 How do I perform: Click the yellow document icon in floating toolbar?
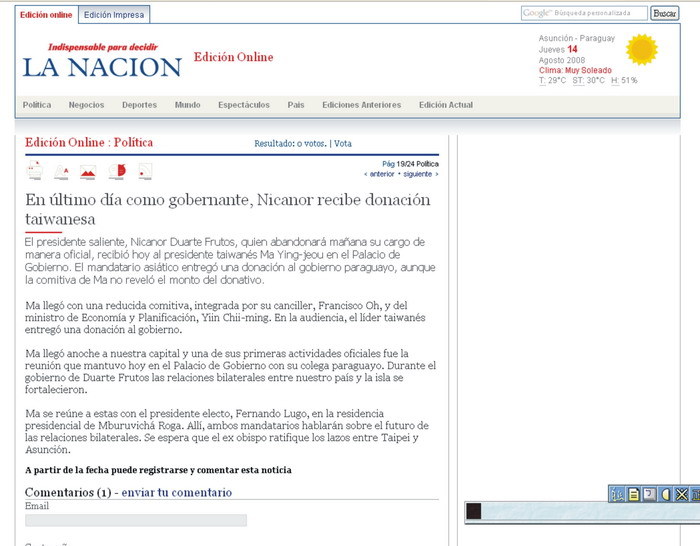633,494
